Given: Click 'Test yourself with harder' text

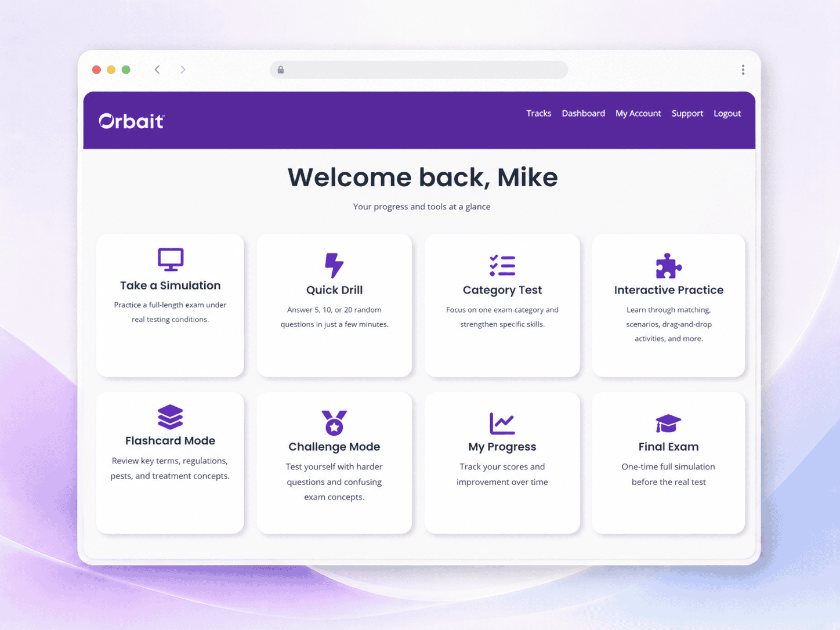Looking at the screenshot, I should click(x=334, y=466).
